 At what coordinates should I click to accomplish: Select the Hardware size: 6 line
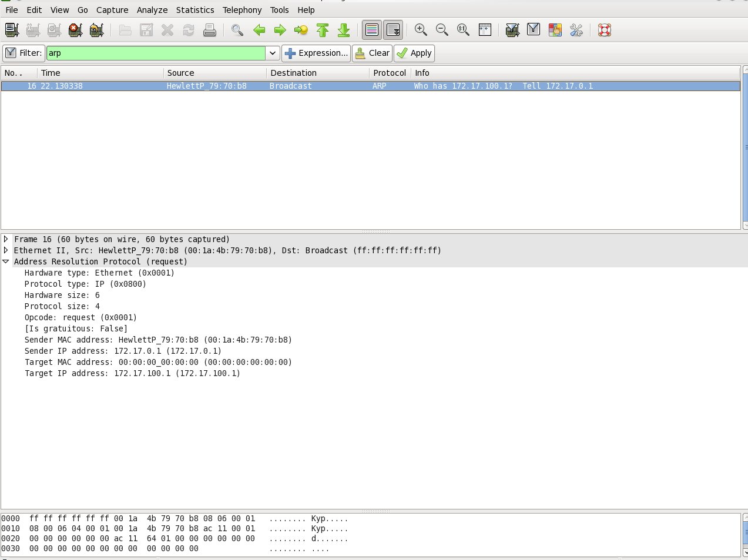click(62, 295)
